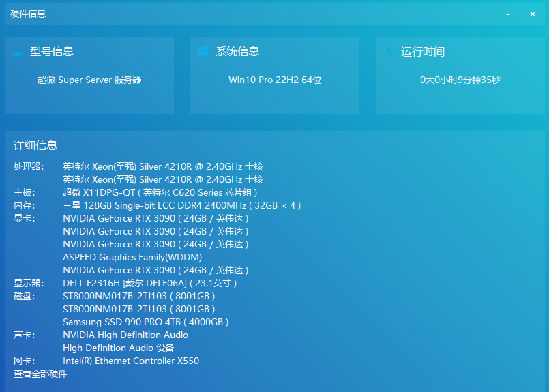This screenshot has height=392, width=549.
Task: Click the 硬件信息 window title
Action: coord(29,14)
